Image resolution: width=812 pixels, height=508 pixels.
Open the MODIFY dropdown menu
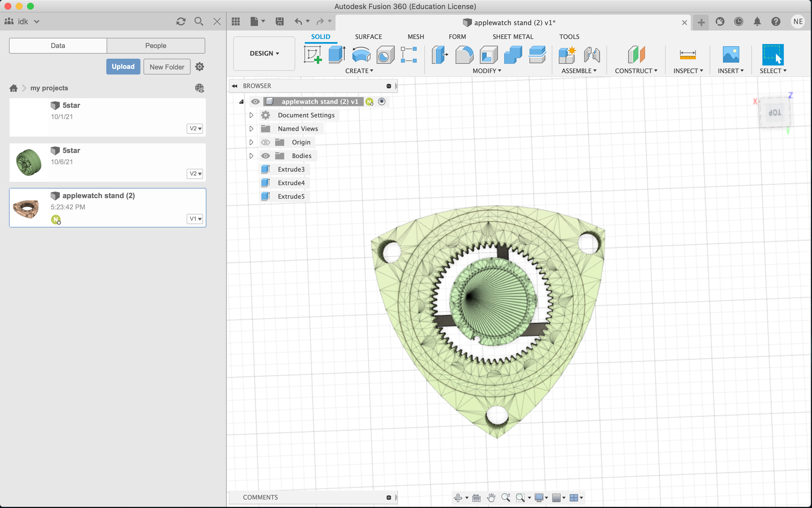487,71
